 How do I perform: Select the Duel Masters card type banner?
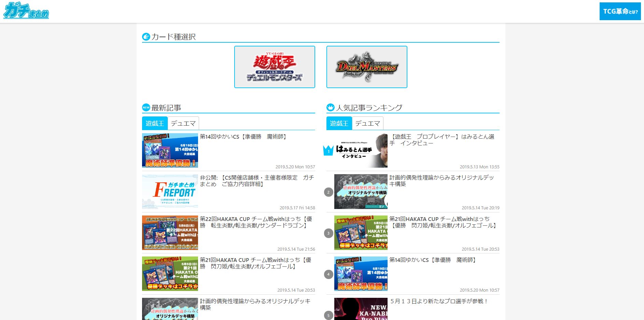click(x=367, y=67)
